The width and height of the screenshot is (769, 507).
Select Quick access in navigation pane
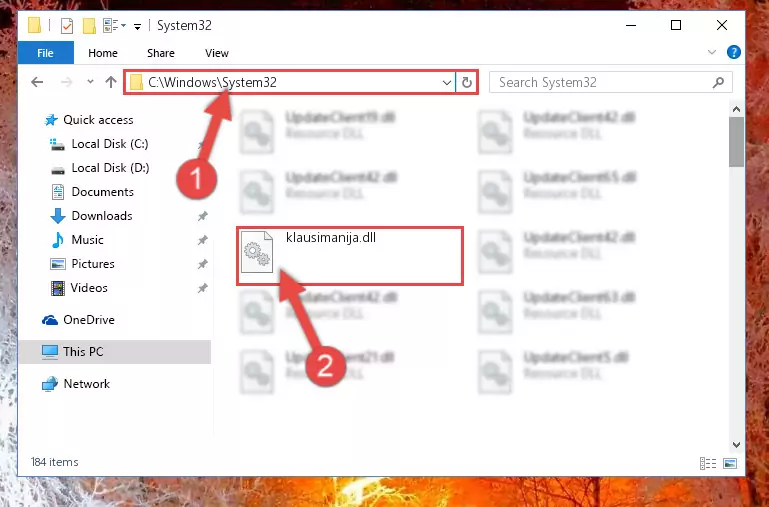click(98, 120)
